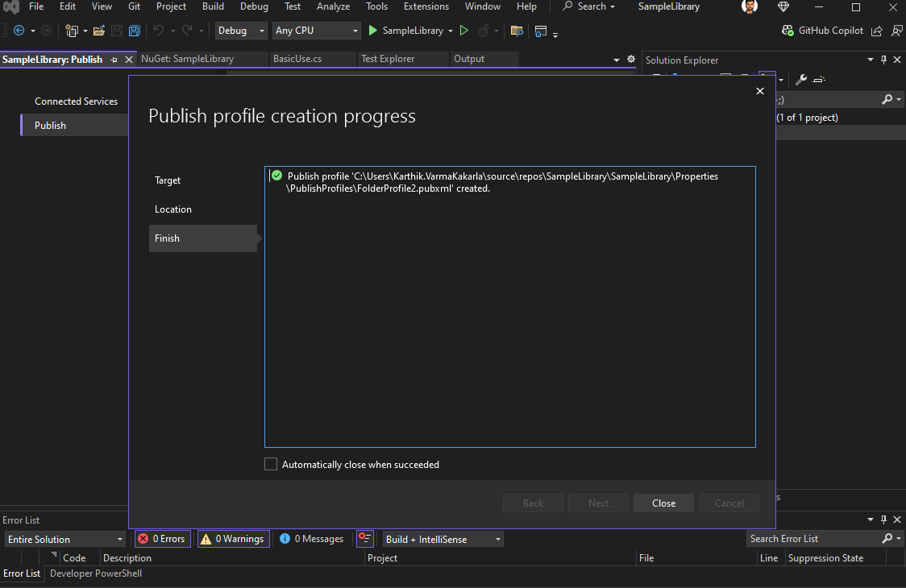This screenshot has width=906, height=588.
Task: Open the user account avatar
Action: click(x=750, y=7)
